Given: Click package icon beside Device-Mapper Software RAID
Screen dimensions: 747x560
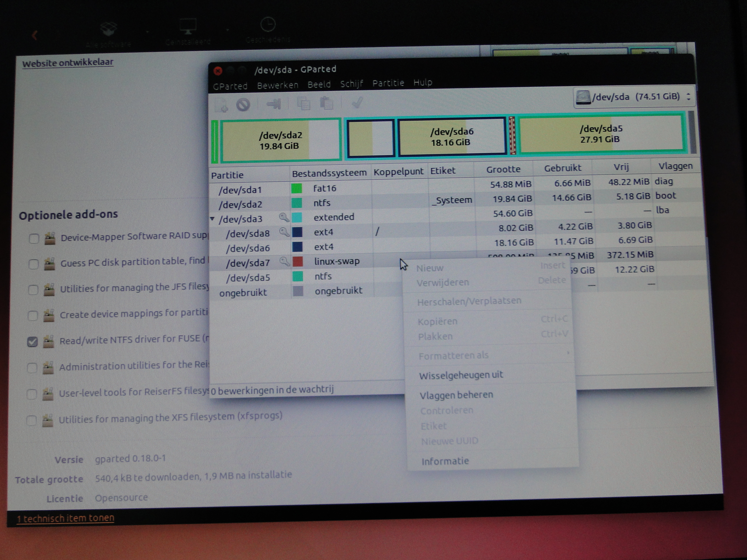Looking at the screenshot, I should (x=50, y=238).
